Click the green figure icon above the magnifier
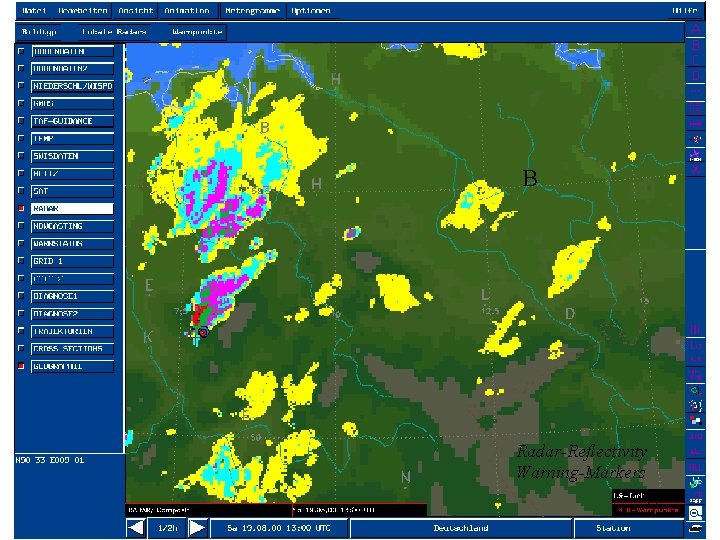 tap(696, 482)
